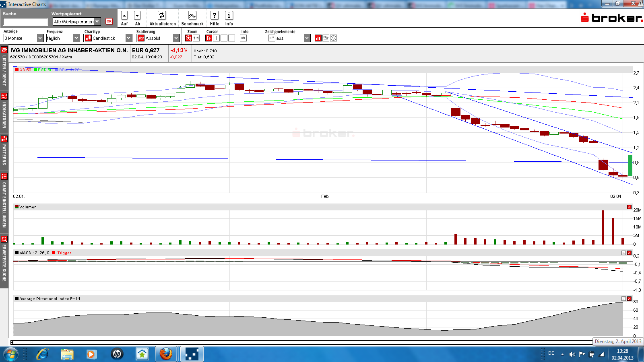Image resolution: width=644 pixels, height=362 pixels.
Task: Select the crosshair cursor icon
Action: click(x=216, y=38)
